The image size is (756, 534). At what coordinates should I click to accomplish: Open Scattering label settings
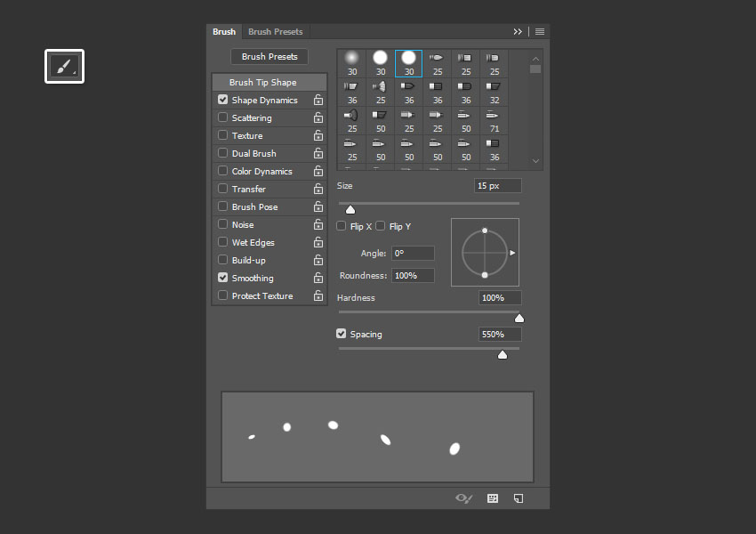pyautogui.click(x=251, y=118)
